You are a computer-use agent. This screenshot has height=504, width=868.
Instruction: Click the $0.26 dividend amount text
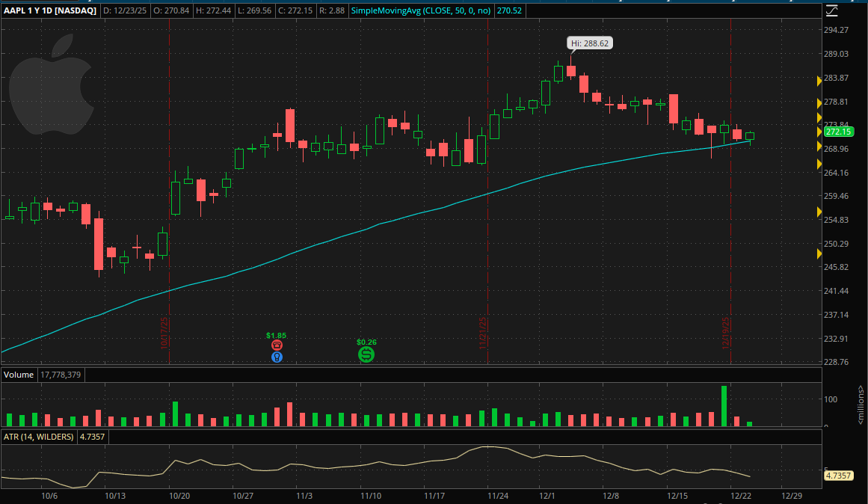pyautogui.click(x=366, y=342)
